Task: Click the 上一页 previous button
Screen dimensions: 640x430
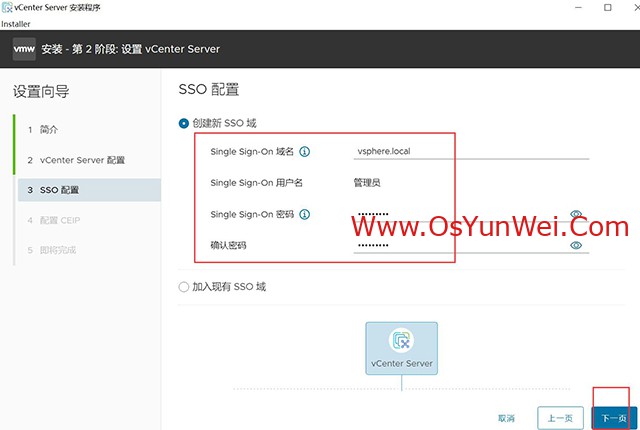Action: 560,418
